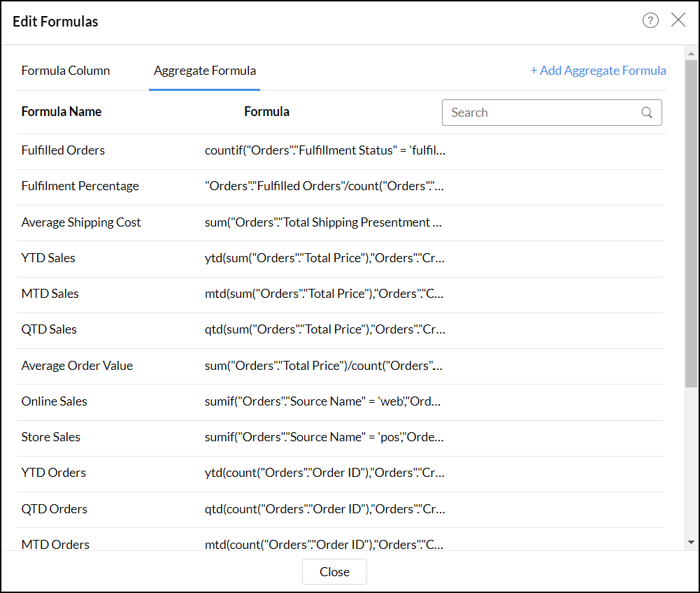
Task: Choose the YTD Sales formula row
Action: click(48, 258)
